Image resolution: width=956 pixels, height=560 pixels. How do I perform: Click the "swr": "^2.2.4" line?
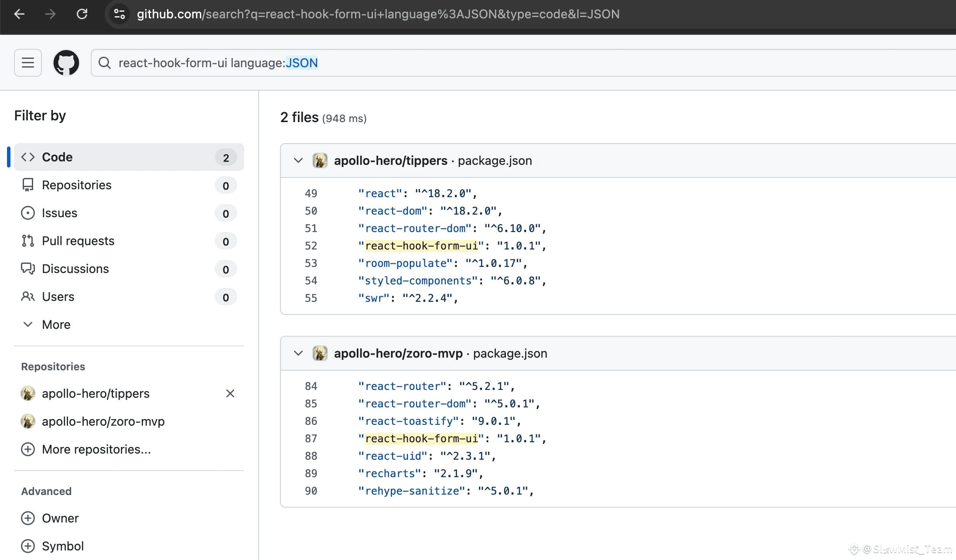pyautogui.click(x=408, y=298)
